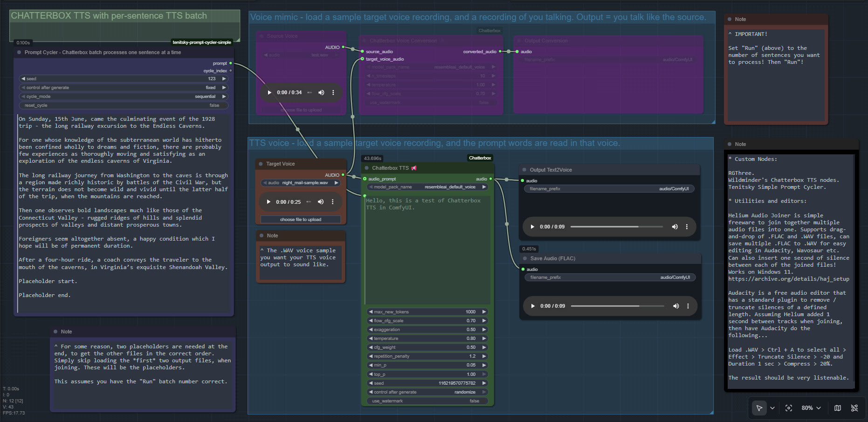The image size is (868, 422).
Task: Collapse the Target Voice node
Action: click(260, 164)
